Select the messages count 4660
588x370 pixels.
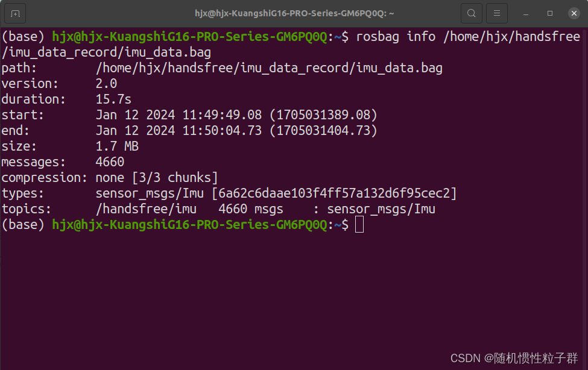(111, 161)
